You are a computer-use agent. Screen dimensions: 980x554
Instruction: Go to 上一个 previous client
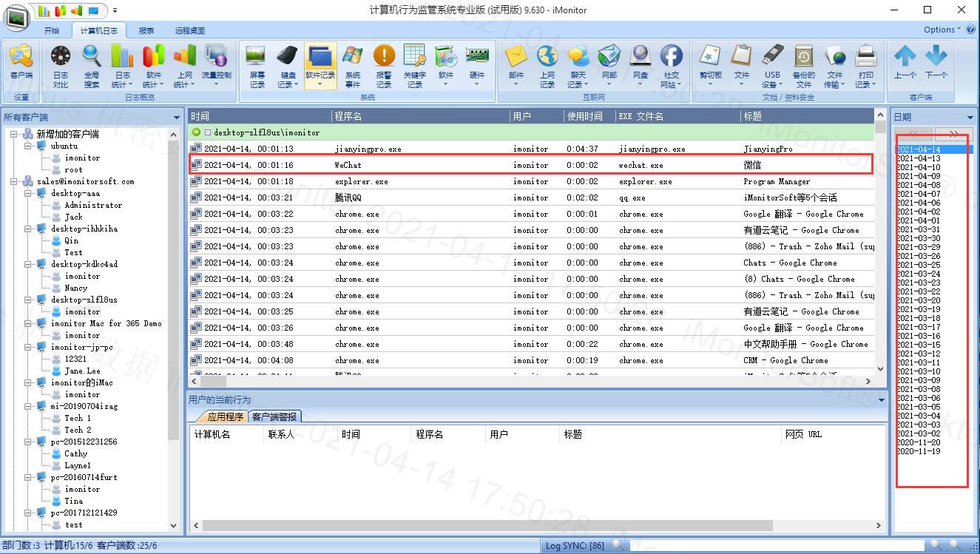905,63
